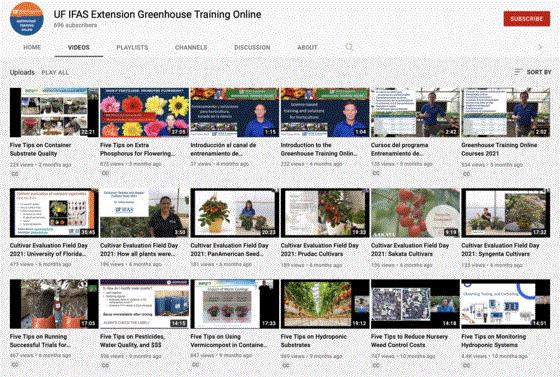Click title Five Tips on Hydroponic Substrates
Screen dimensions: 560x377
[x=314, y=341]
